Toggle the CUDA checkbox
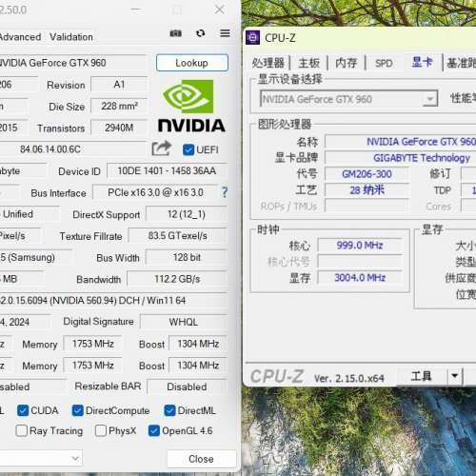476x476 pixels. (23, 410)
